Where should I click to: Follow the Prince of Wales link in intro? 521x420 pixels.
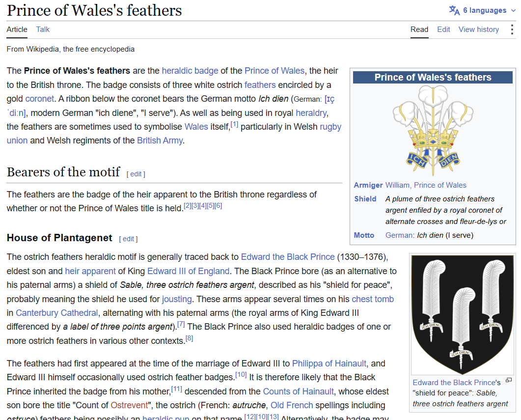click(274, 71)
